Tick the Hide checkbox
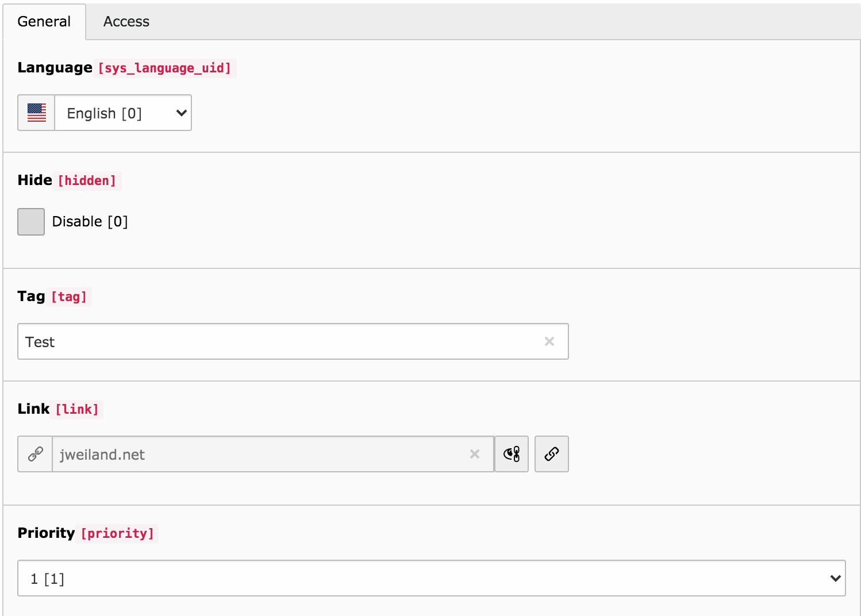The width and height of the screenshot is (861, 616). (x=31, y=222)
